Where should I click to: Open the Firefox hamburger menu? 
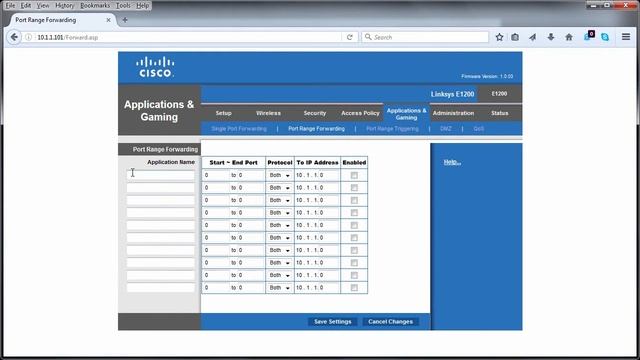coord(626,37)
